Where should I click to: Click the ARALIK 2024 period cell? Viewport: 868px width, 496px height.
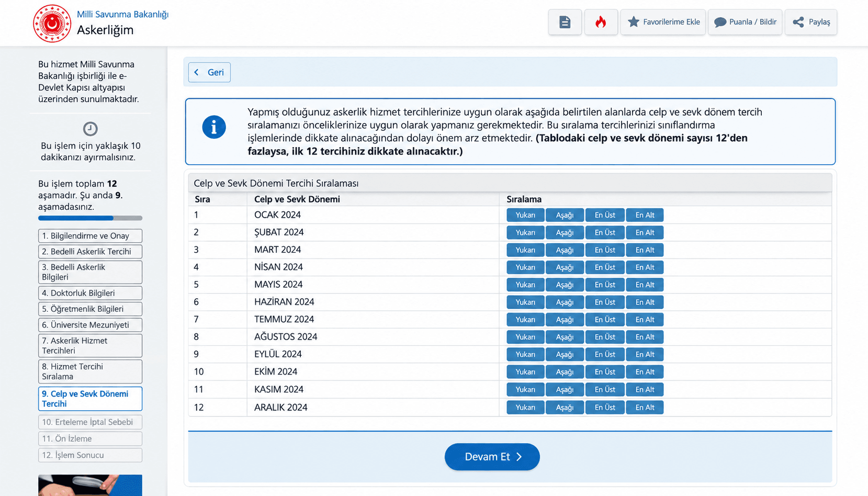point(373,408)
